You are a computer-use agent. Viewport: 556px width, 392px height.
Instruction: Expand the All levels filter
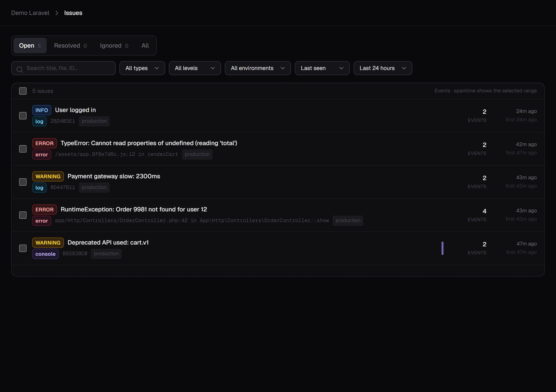pyautogui.click(x=195, y=68)
